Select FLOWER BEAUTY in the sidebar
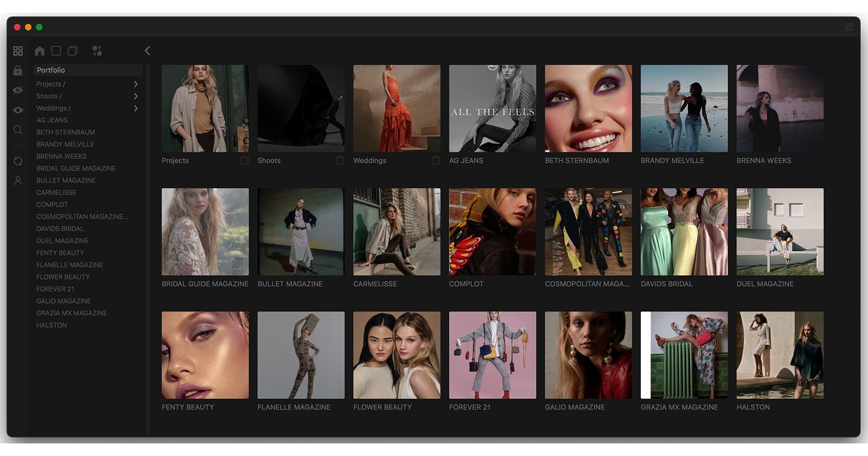 click(63, 277)
